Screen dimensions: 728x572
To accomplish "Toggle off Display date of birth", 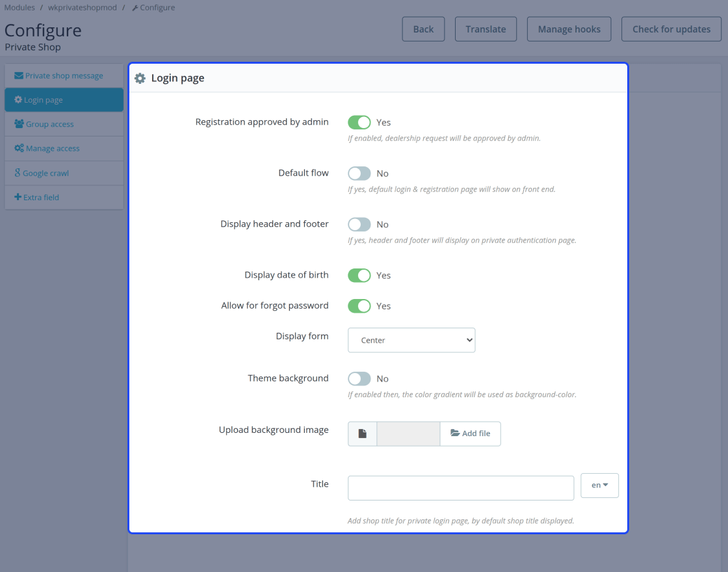I will pyautogui.click(x=359, y=276).
